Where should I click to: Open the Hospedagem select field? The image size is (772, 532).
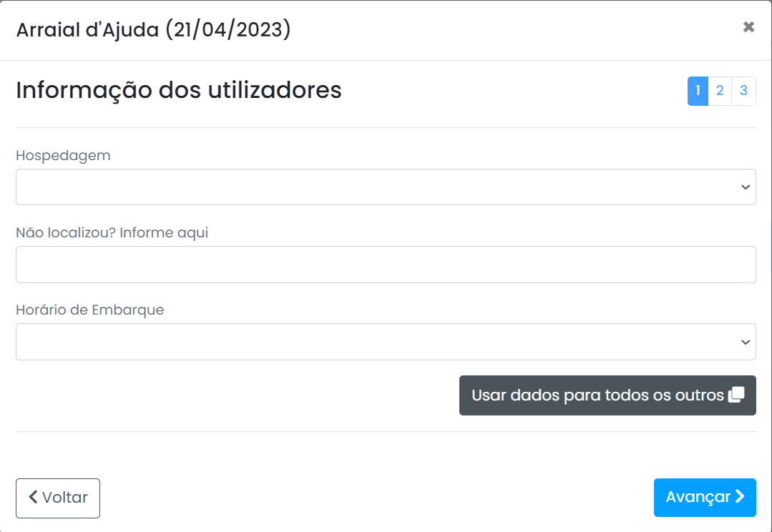[386, 187]
